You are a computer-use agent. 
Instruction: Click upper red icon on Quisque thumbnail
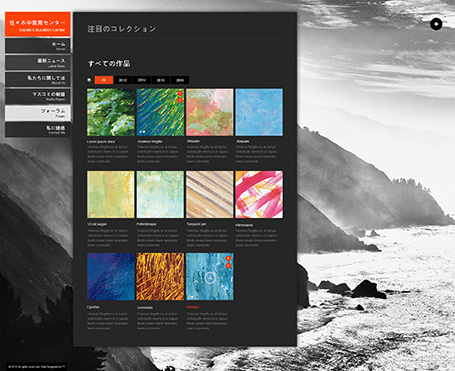point(228,258)
